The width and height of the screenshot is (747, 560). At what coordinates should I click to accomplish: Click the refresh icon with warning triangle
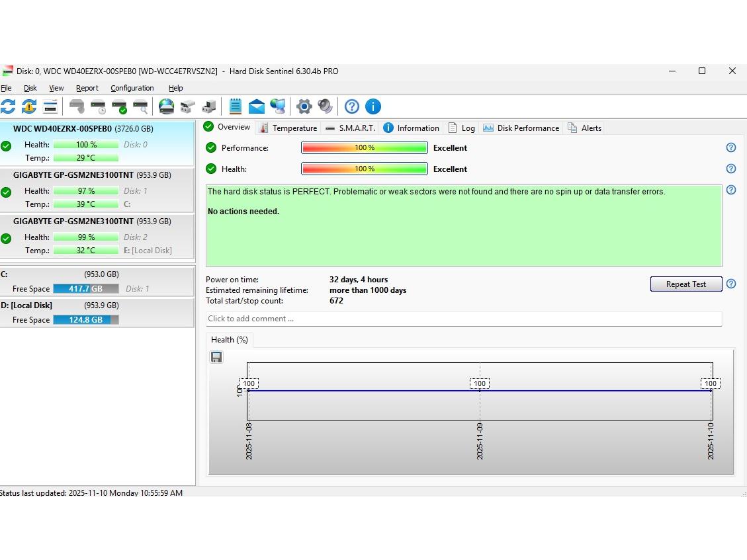(x=29, y=106)
